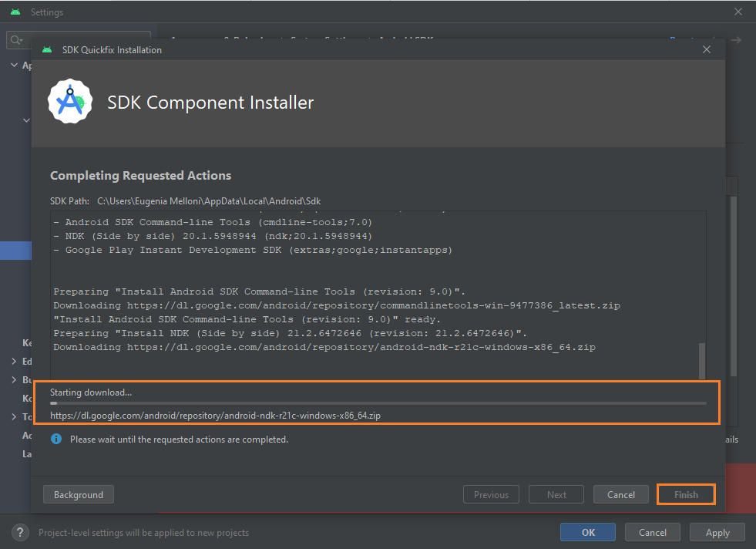The height and width of the screenshot is (549, 756).
Task: Click the download progress bar
Action: click(378, 403)
